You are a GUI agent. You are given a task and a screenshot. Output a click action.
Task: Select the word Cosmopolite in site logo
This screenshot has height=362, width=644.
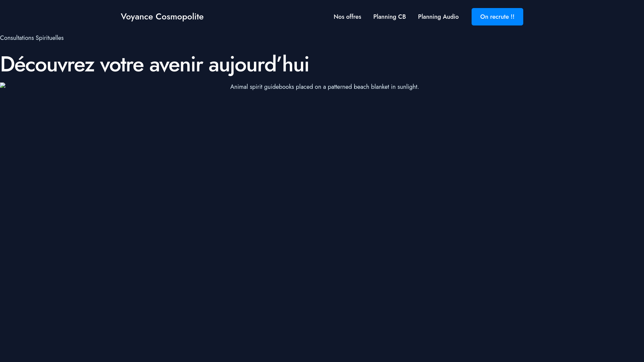179,16
